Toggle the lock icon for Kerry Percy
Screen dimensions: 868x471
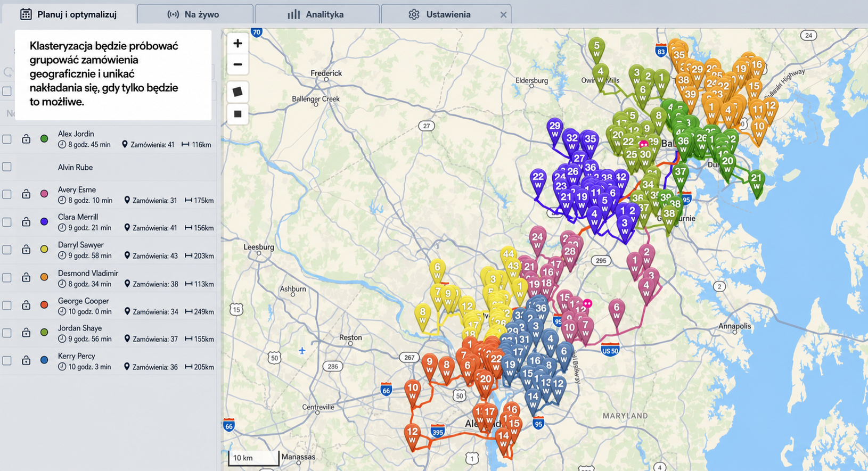pyautogui.click(x=26, y=360)
